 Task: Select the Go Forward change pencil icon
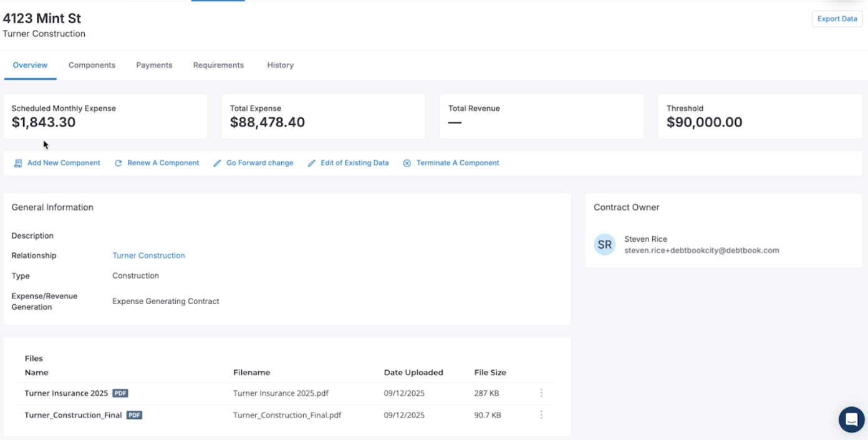[216, 163]
